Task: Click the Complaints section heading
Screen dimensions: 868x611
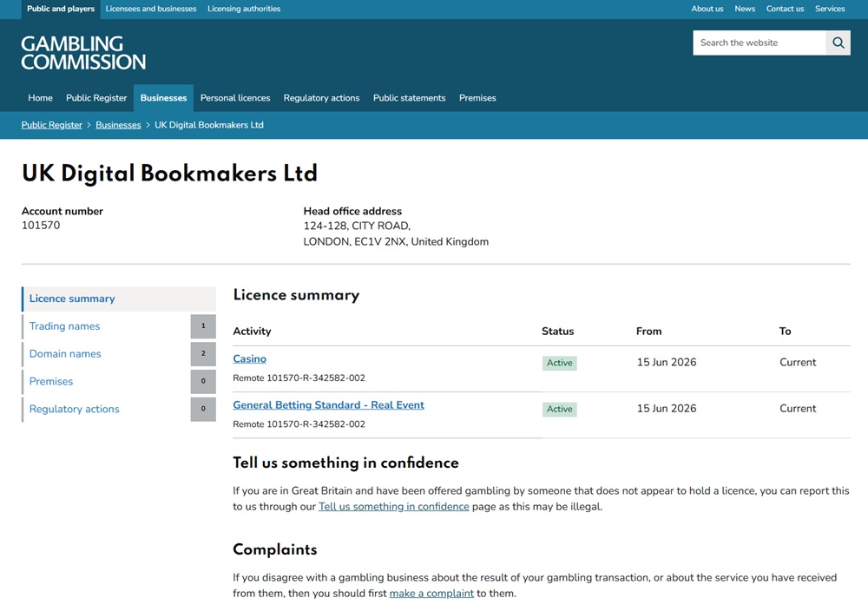Action: pos(275,549)
